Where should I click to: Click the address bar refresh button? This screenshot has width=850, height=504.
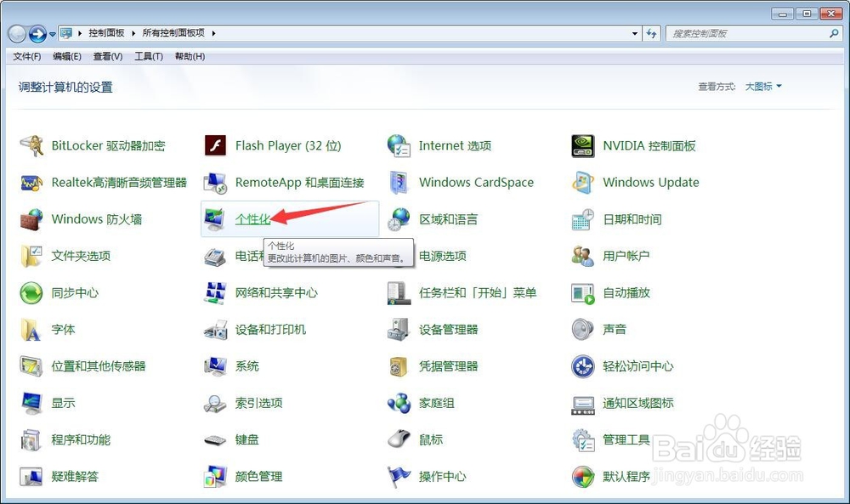click(652, 34)
